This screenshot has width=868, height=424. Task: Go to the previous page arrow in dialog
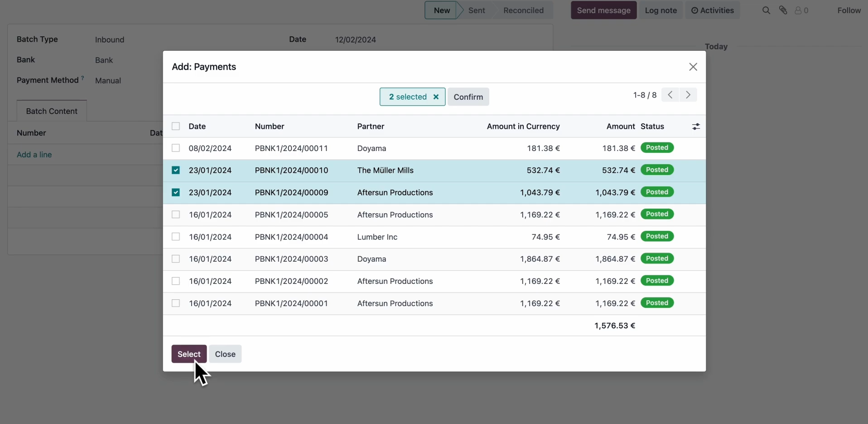670,95
